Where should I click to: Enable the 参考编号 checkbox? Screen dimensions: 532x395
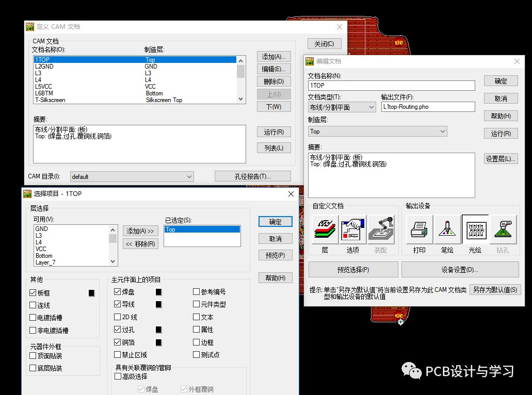coord(196,291)
